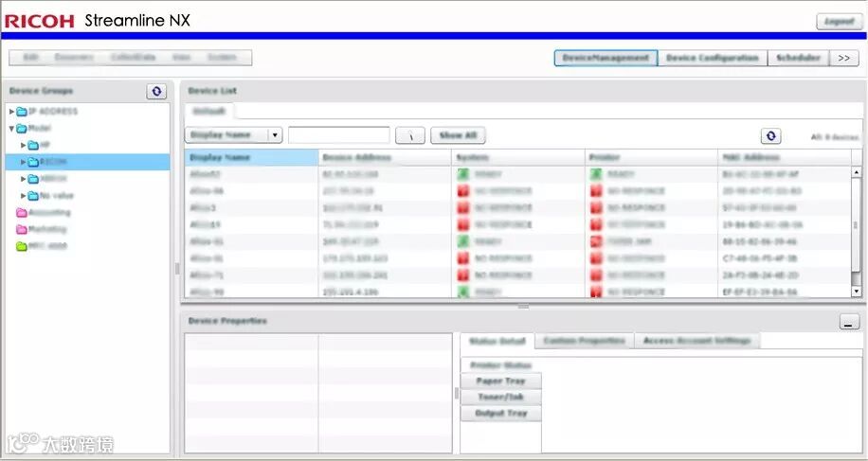Open the Discovery menu
This screenshot has height=461, width=868.
[74, 58]
